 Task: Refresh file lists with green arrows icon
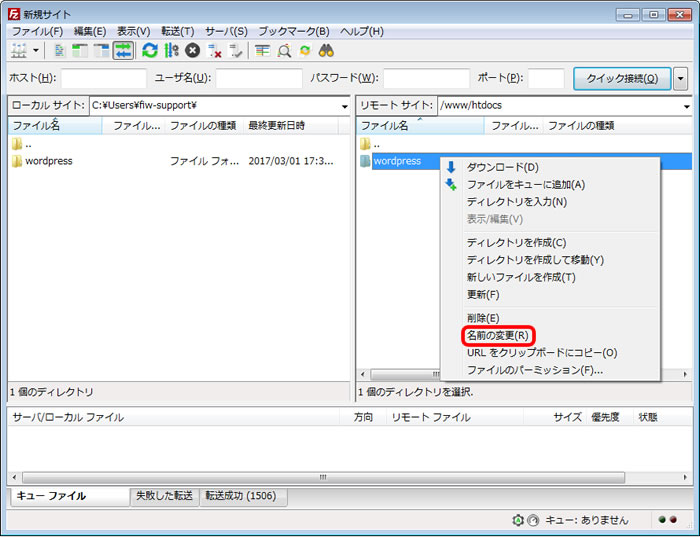pos(150,50)
